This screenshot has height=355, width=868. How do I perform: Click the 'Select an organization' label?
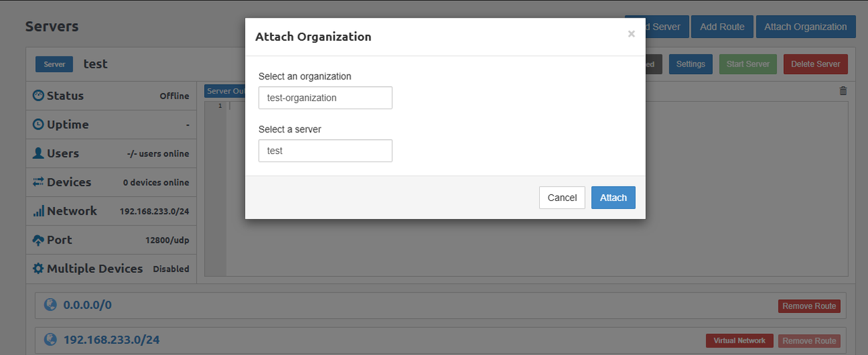point(305,76)
